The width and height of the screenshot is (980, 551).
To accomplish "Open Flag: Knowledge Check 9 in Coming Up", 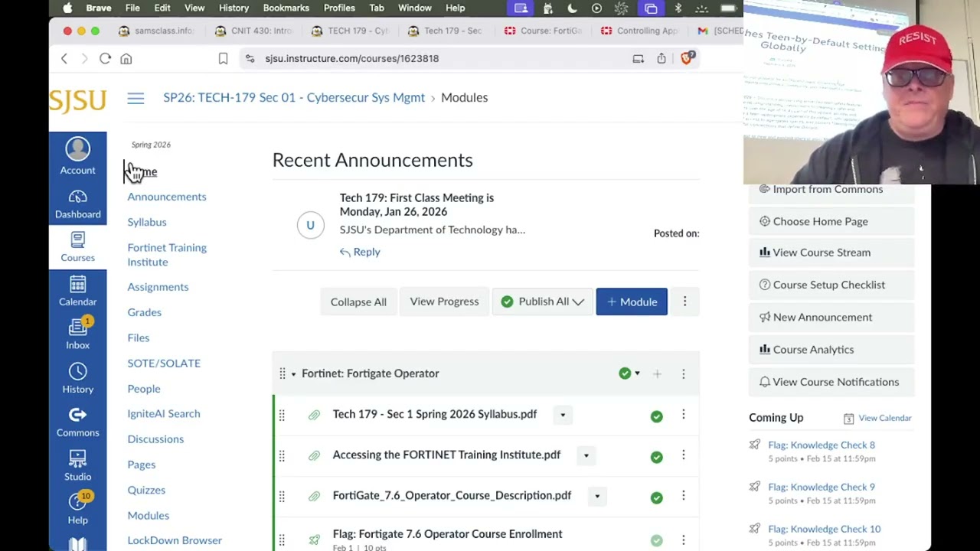I will [822, 487].
